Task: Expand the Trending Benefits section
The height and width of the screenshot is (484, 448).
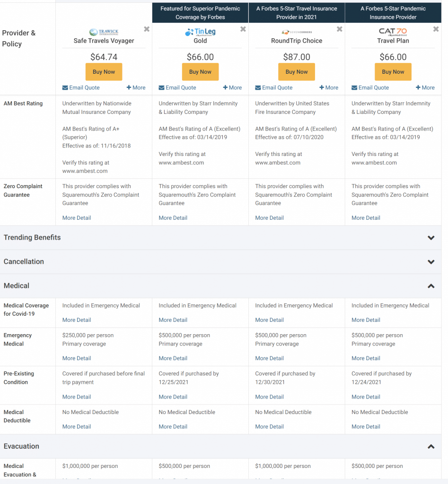Action: pos(430,238)
